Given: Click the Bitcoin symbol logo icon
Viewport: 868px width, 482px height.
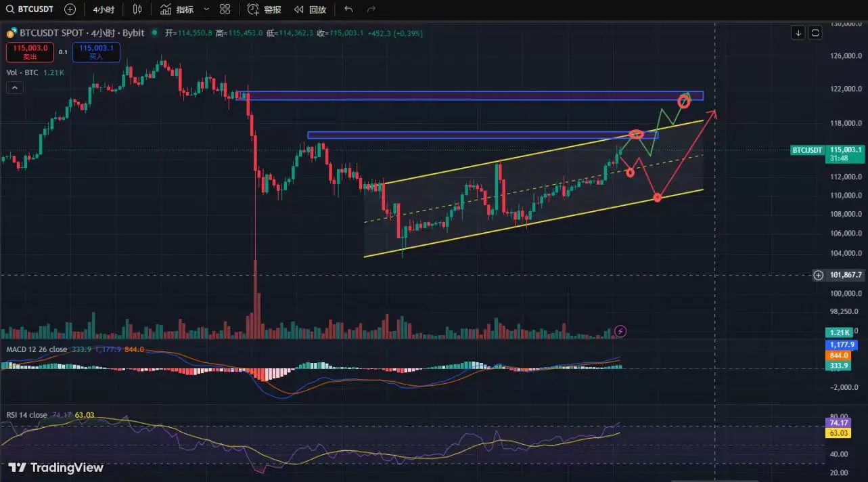Looking at the screenshot, I should coord(12,32).
